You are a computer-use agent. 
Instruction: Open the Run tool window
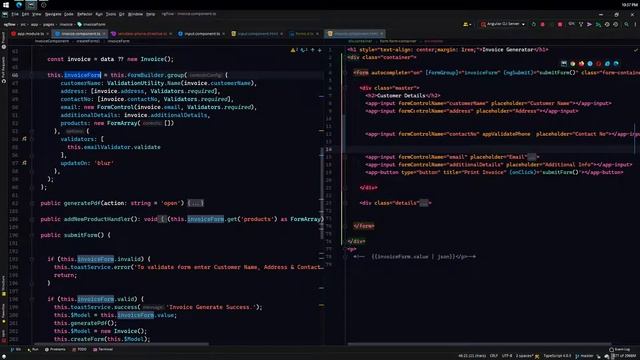[x=33, y=349]
